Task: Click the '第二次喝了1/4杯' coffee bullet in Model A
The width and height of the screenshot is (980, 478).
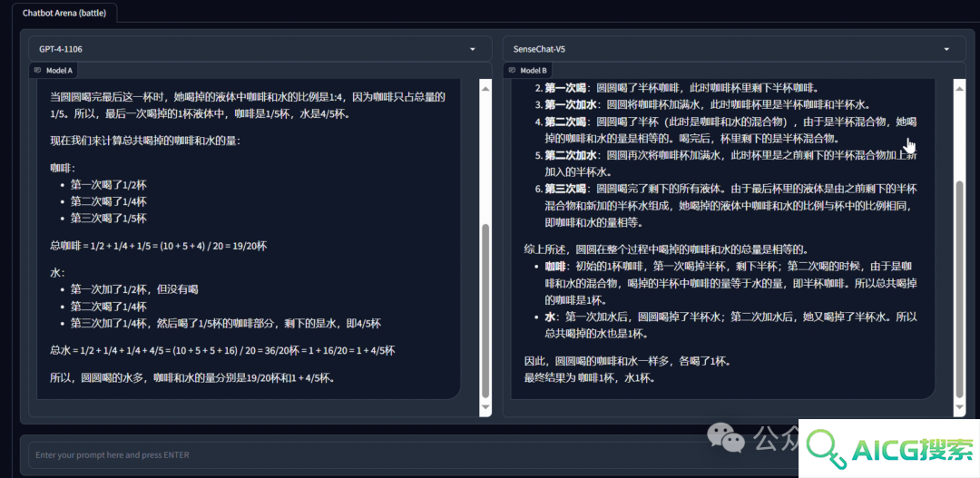Action: coord(108,202)
